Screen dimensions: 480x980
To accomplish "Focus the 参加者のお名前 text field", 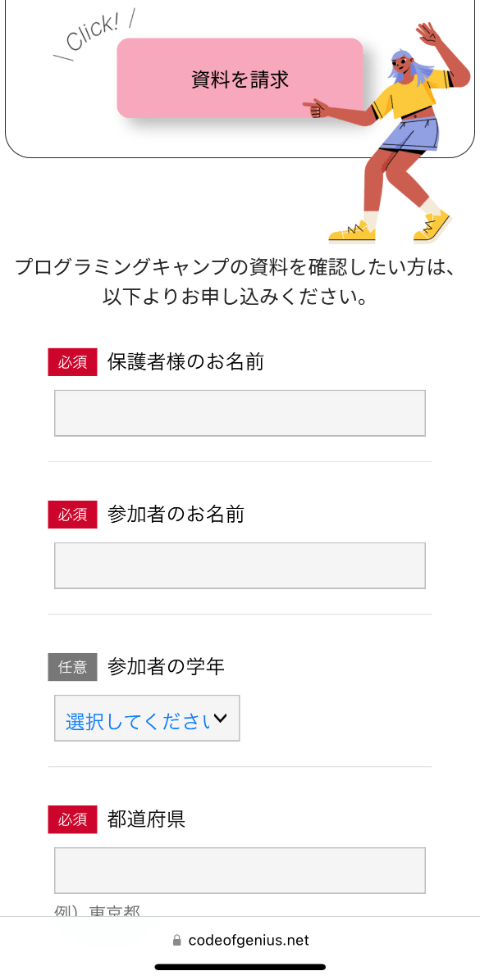I will 240,566.
